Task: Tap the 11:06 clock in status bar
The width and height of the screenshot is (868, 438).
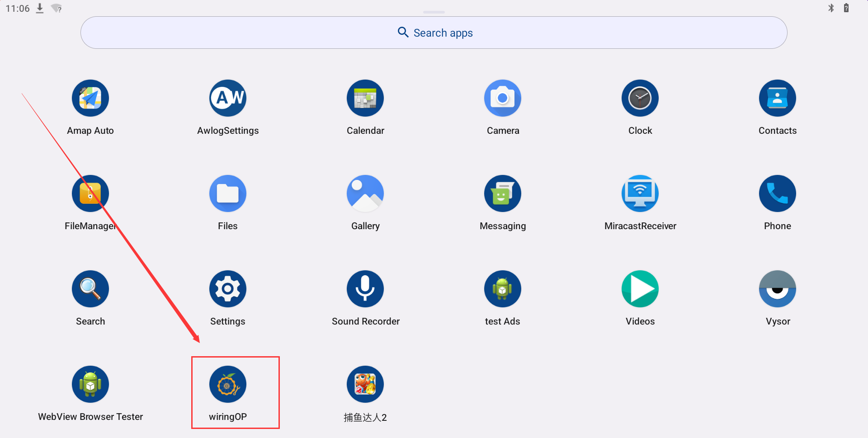Action: [x=18, y=8]
